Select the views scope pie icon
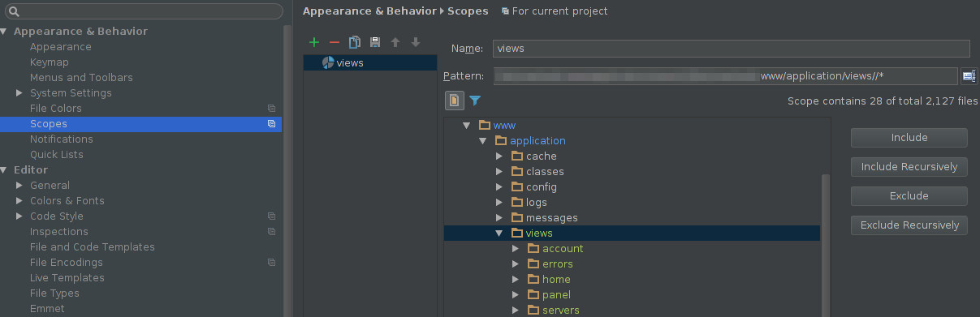Image resolution: width=980 pixels, height=317 pixels. pos(328,62)
